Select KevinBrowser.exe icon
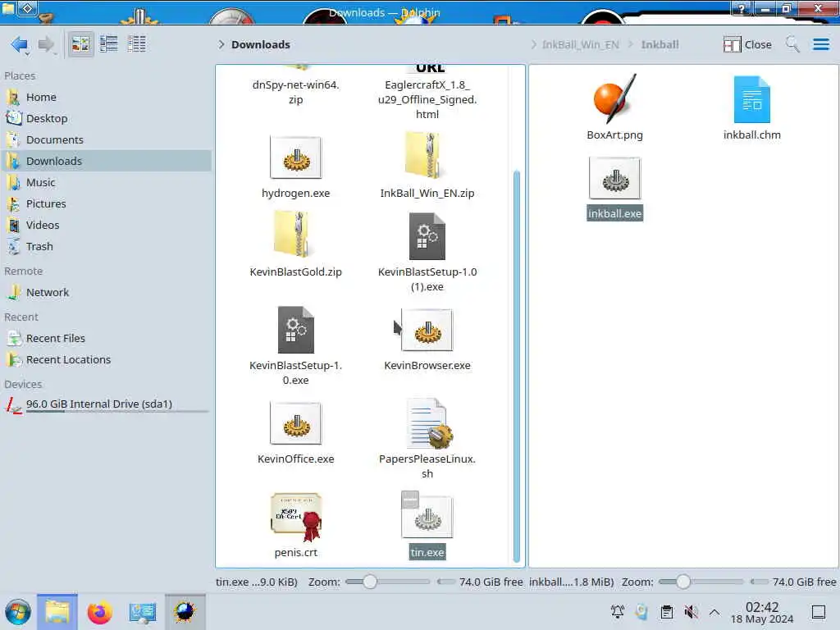The height and width of the screenshot is (630, 840). pyautogui.click(x=427, y=330)
